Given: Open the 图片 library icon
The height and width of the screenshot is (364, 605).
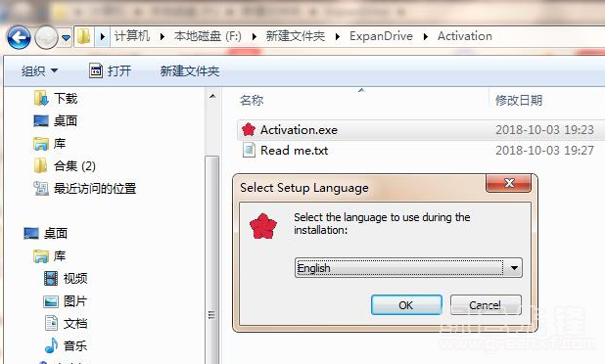Looking at the screenshot, I should point(51,301).
